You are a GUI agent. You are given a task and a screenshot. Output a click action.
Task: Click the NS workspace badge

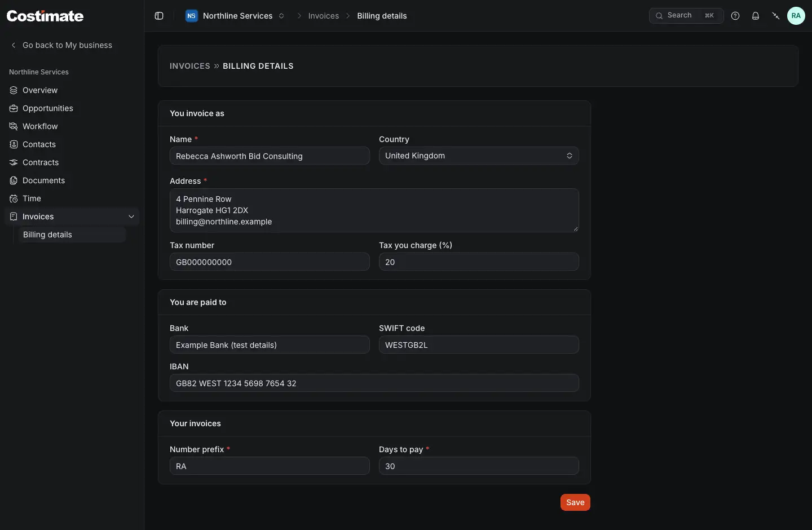pyautogui.click(x=192, y=16)
